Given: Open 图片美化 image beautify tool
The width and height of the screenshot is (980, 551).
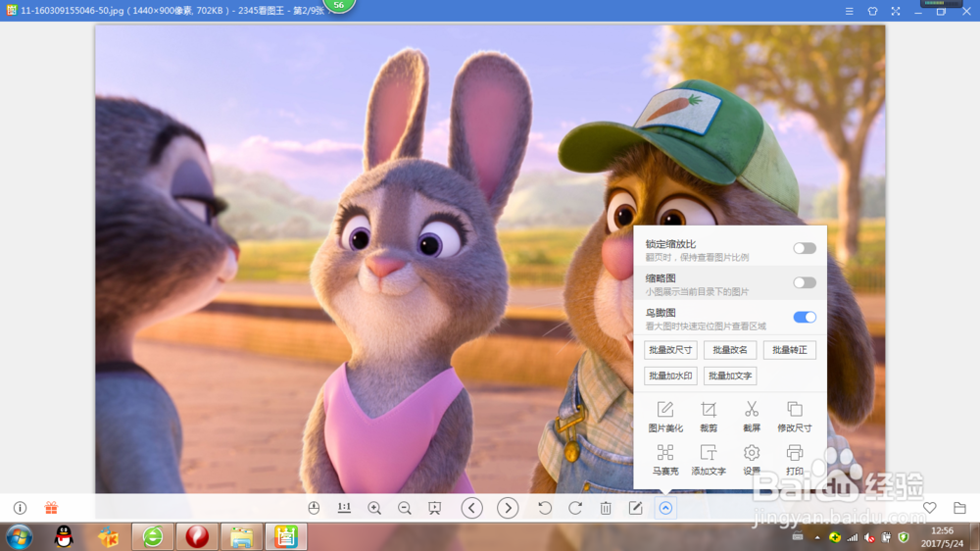Looking at the screenshot, I should click(665, 417).
